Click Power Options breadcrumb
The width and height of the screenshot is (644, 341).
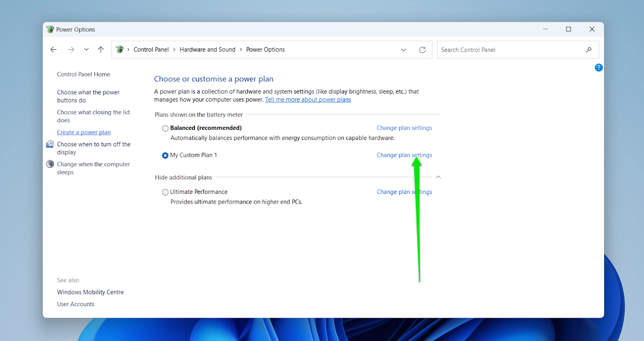click(265, 50)
